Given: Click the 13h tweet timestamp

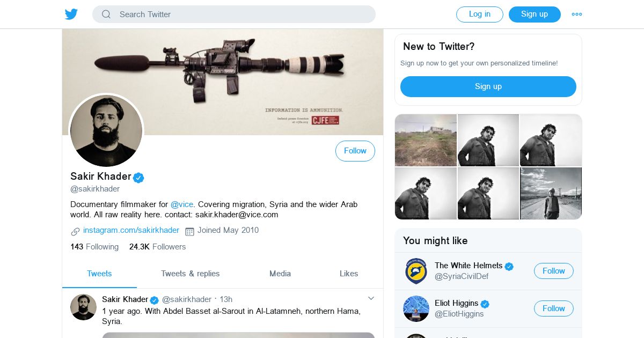Looking at the screenshot, I should point(226,299).
